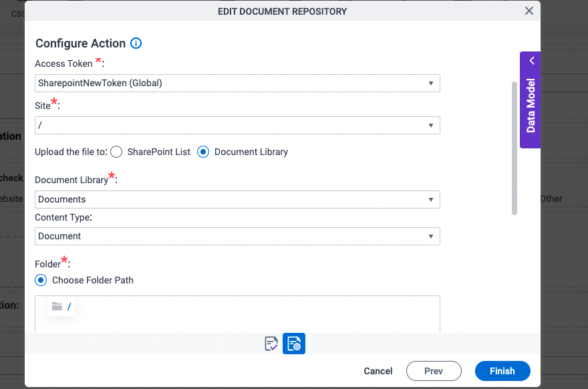Select the configure action step icon
588x389 pixels.
tap(294, 344)
